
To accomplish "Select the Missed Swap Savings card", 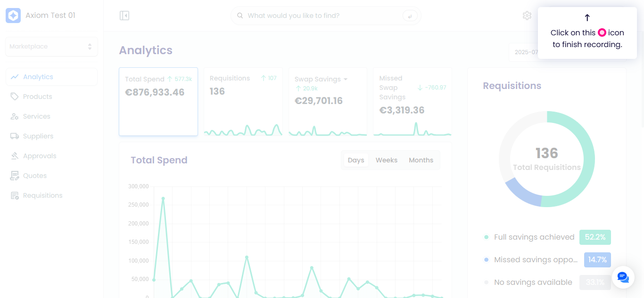I will [413, 102].
